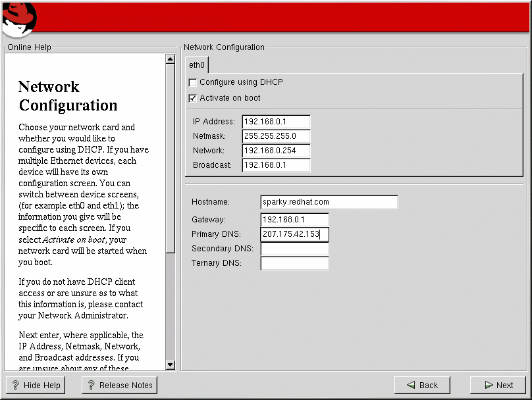
Task: Click the Hide Help button
Action: click(36, 385)
